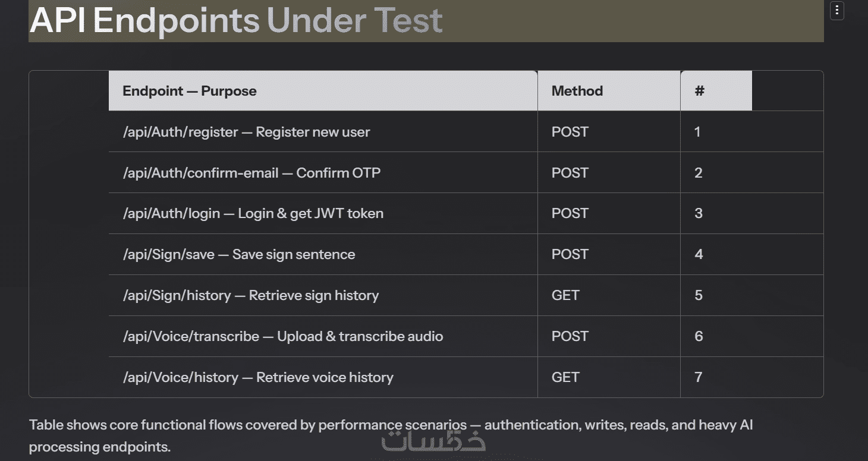This screenshot has height=461, width=868.
Task: Click the 'Endpoint — Purpose' column header
Action: [323, 91]
